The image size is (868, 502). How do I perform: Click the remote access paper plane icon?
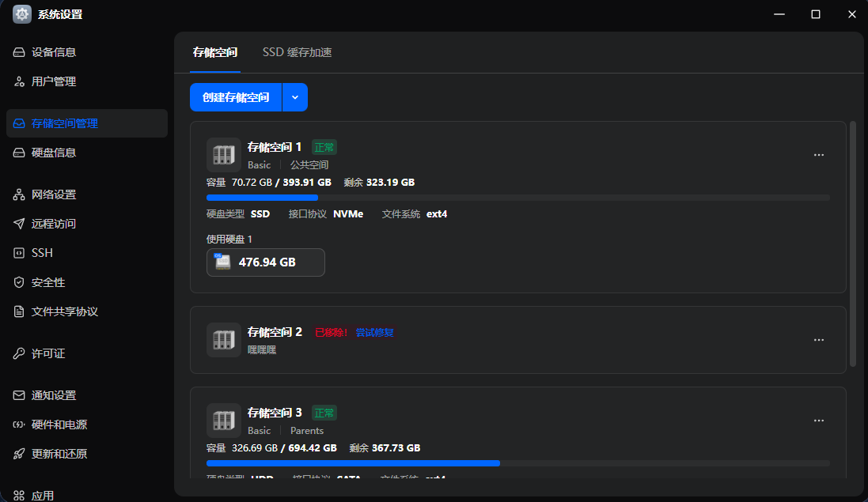(x=19, y=224)
